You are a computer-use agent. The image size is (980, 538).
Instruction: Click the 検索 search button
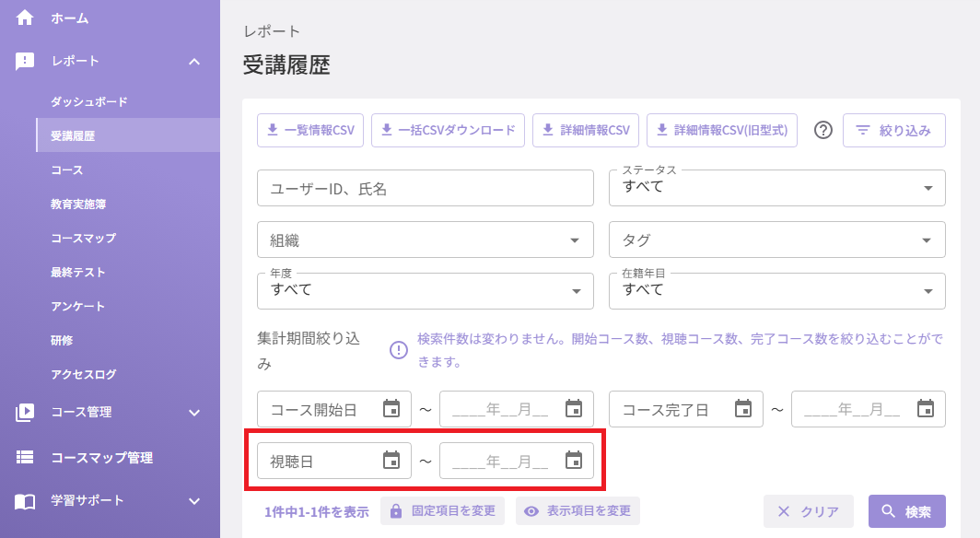click(x=907, y=511)
